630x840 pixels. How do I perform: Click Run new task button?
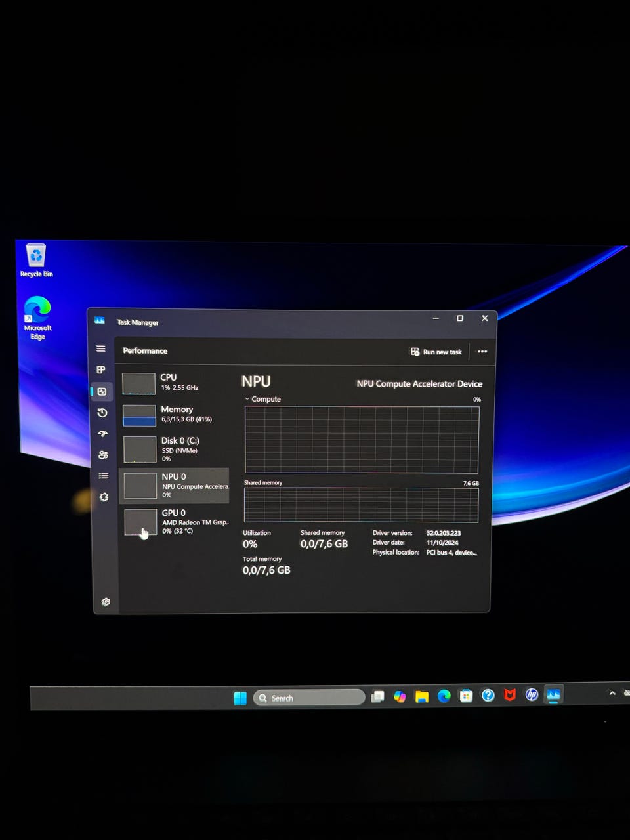click(436, 352)
